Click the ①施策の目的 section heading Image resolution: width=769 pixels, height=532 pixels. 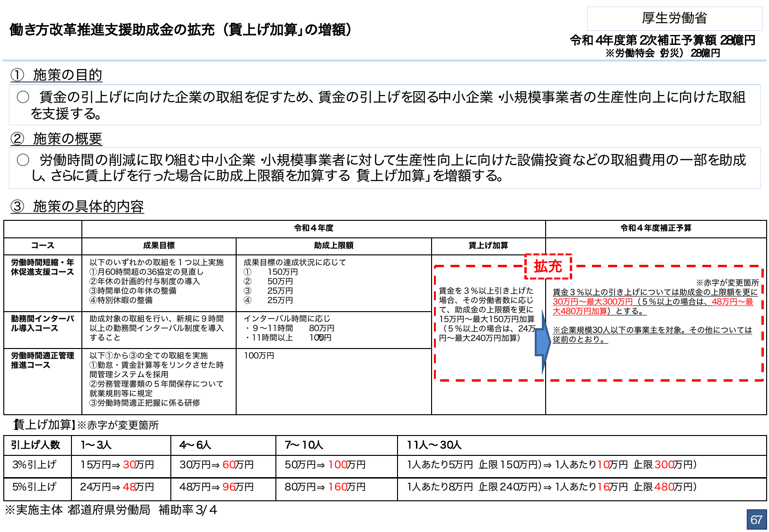point(57,74)
